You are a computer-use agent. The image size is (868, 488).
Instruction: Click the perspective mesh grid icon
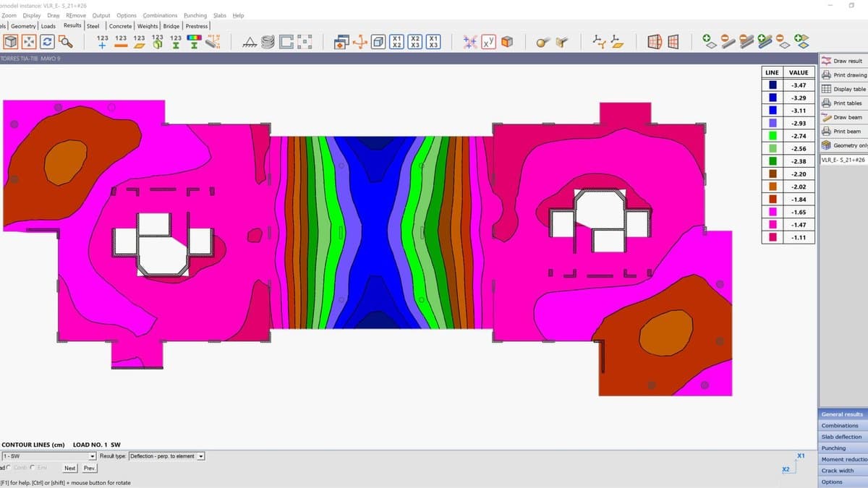tap(654, 42)
